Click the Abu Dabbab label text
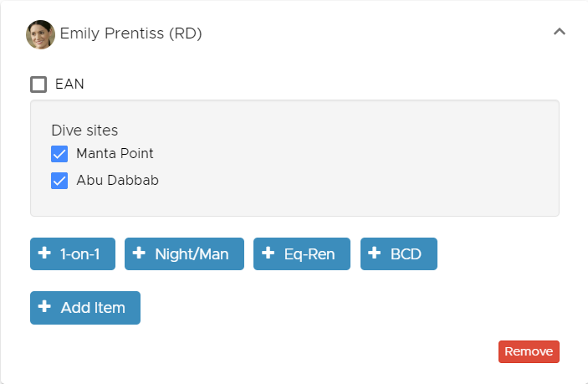588x384 pixels. coord(117,181)
